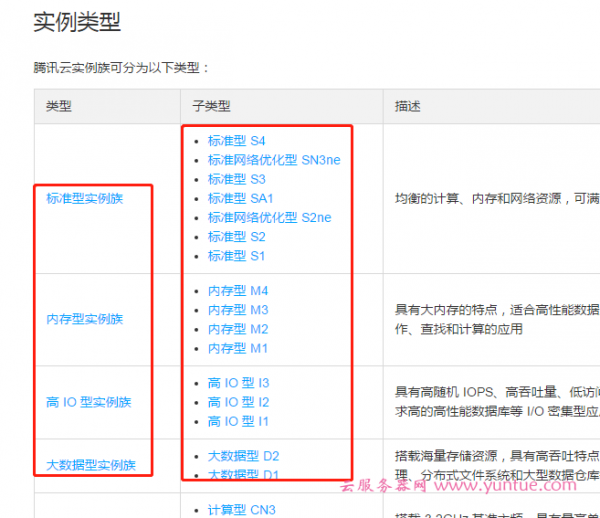The image size is (600, 518).
Task: Open the 标准型 S1 link
Action: point(236,256)
